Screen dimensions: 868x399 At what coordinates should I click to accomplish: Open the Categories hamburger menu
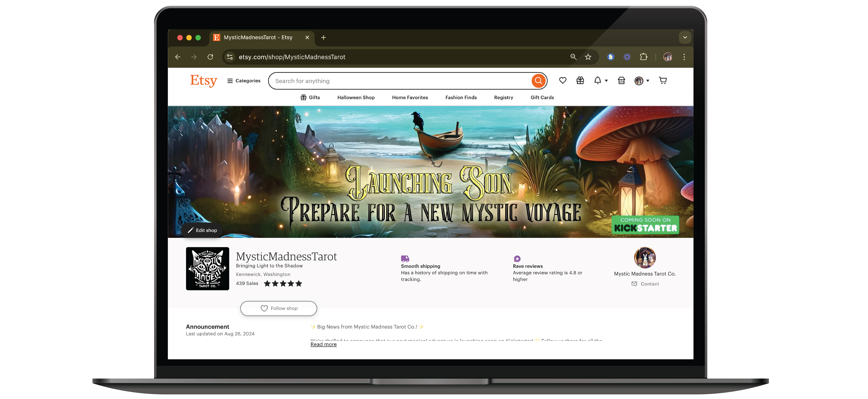pos(244,81)
